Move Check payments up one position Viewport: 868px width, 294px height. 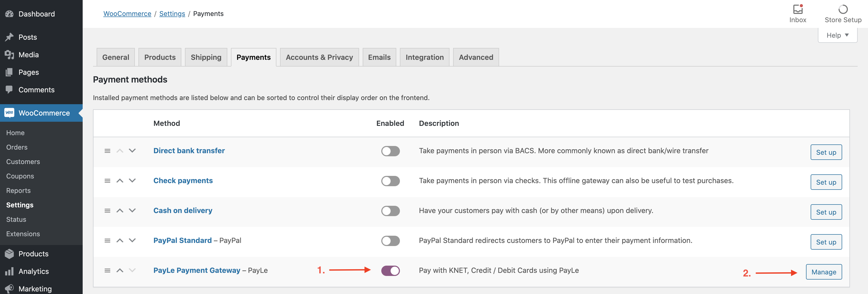(120, 181)
